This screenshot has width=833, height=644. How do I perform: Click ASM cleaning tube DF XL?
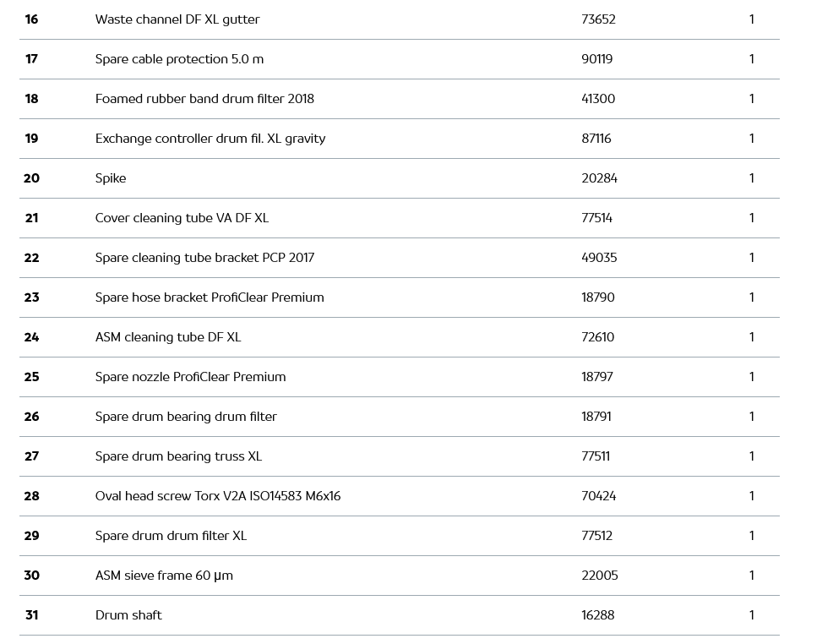pyautogui.click(x=168, y=337)
